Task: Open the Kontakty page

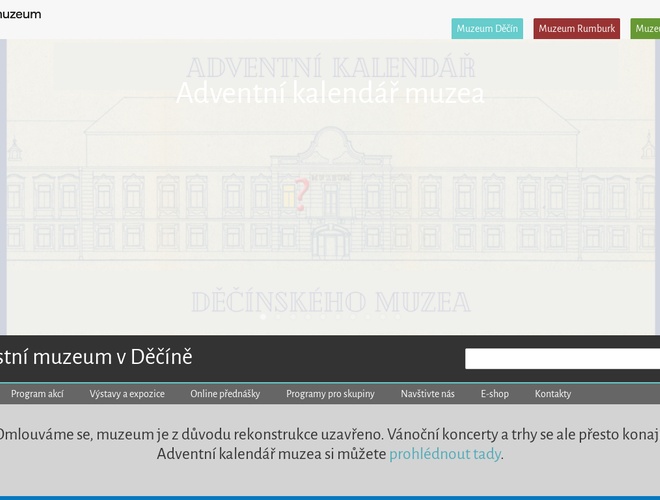Action: 552,394
